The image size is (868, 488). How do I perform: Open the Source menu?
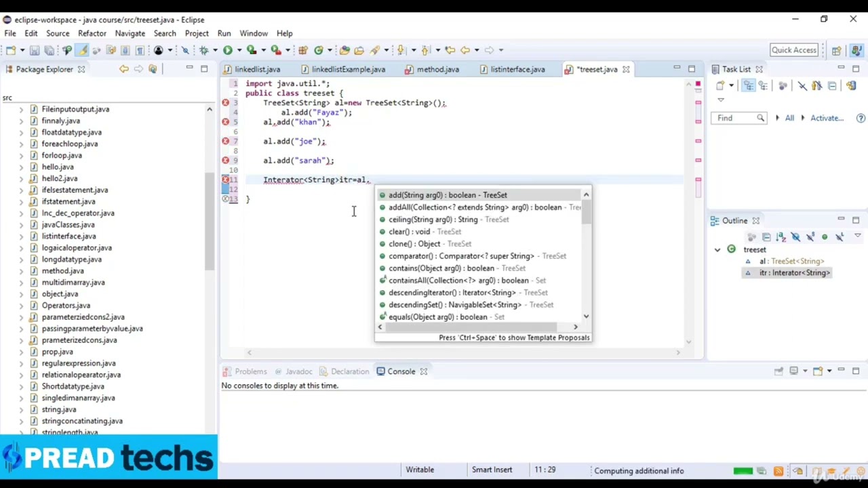(58, 33)
